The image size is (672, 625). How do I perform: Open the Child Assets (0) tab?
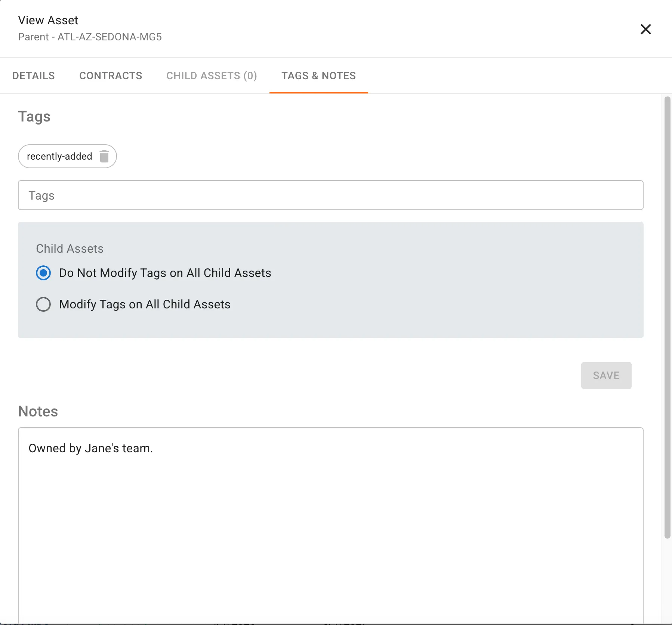point(212,76)
